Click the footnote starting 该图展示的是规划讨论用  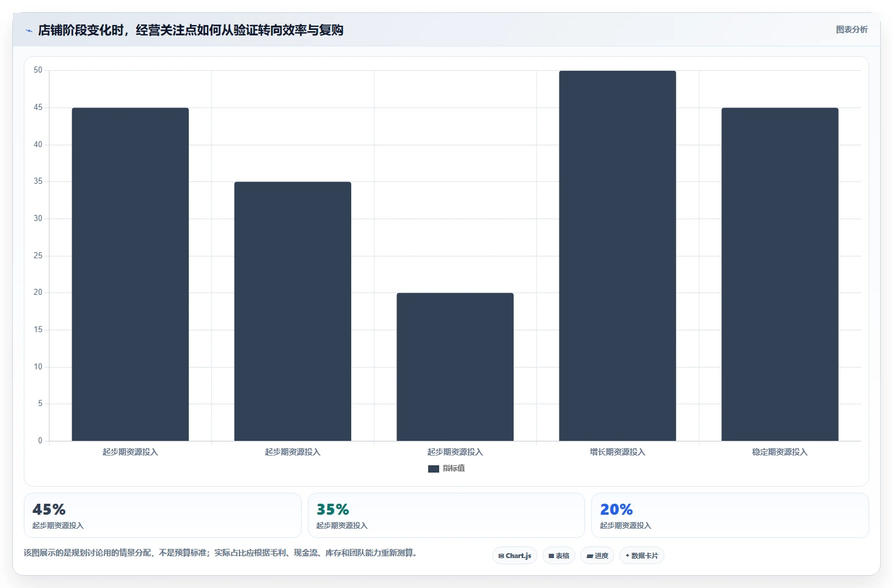click(x=221, y=553)
